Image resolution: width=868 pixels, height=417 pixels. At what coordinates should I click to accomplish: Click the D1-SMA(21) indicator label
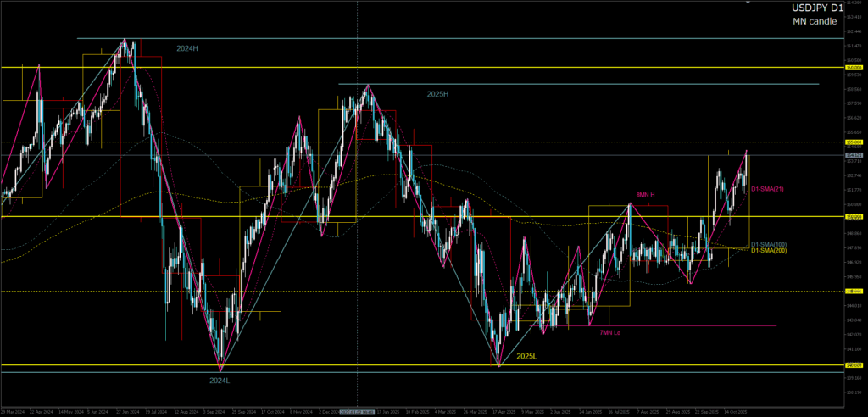[769, 189]
